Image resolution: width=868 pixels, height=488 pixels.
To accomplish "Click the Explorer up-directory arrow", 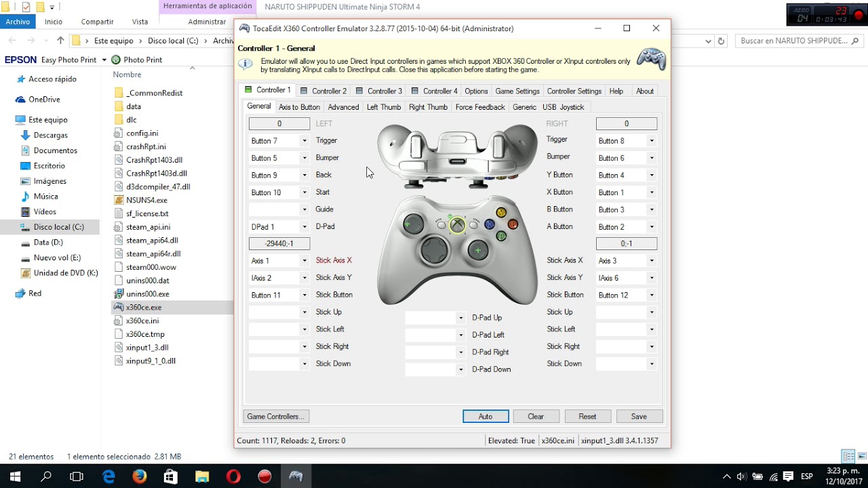I will pyautogui.click(x=60, y=41).
